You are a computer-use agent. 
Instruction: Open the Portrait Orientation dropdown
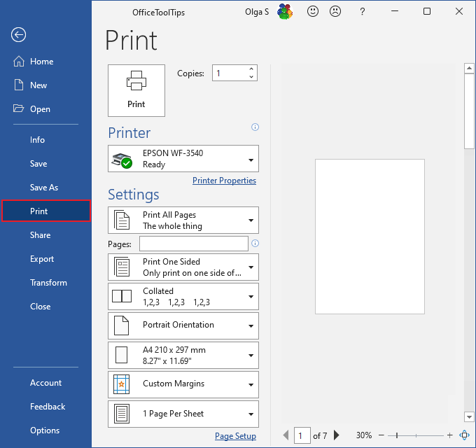click(183, 325)
